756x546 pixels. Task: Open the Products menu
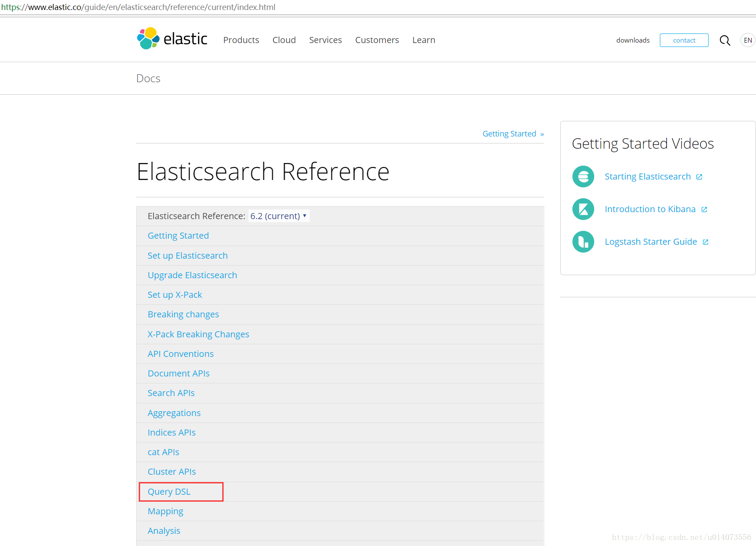click(x=241, y=40)
